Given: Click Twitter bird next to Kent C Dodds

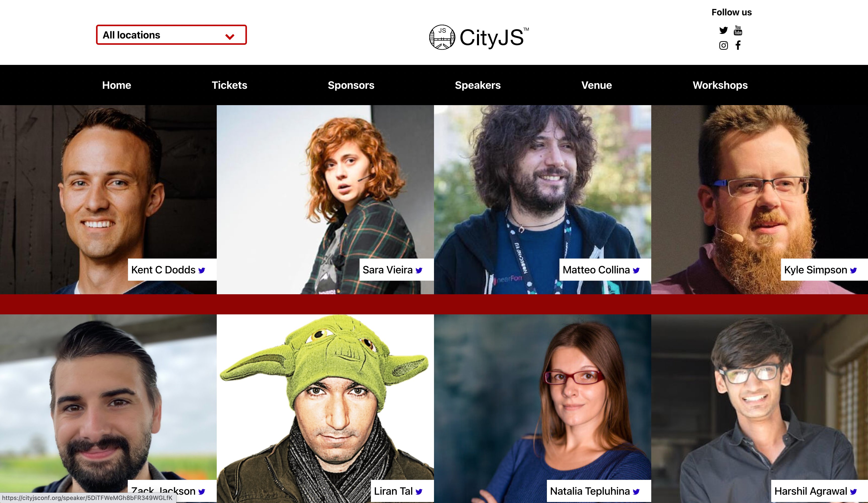Looking at the screenshot, I should (202, 270).
